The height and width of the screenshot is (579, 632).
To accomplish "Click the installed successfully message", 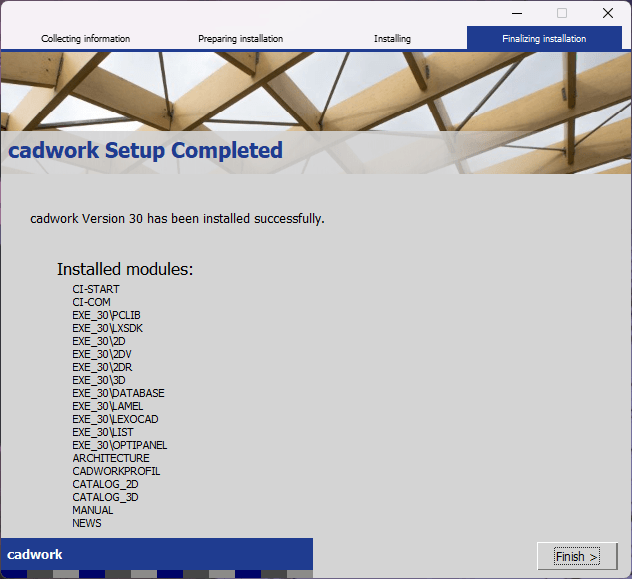I will click(x=177, y=219).
